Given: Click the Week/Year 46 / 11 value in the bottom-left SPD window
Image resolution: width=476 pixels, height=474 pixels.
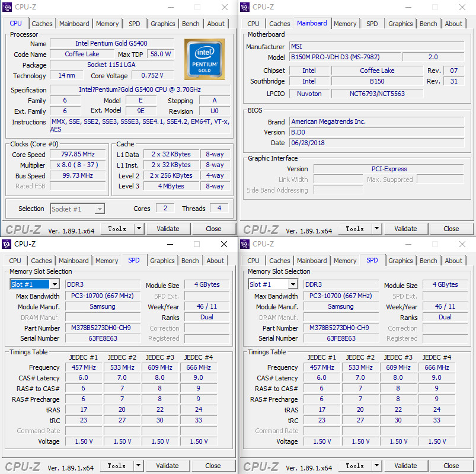Looking at the screenshot, I should pyautogui.click(x=207, y=306).
